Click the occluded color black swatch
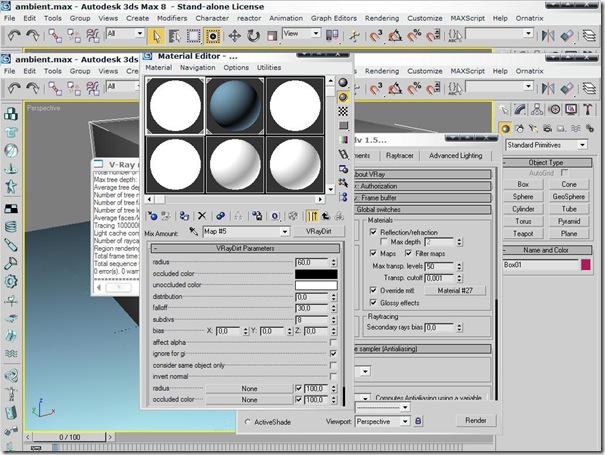 coord(316,274)
